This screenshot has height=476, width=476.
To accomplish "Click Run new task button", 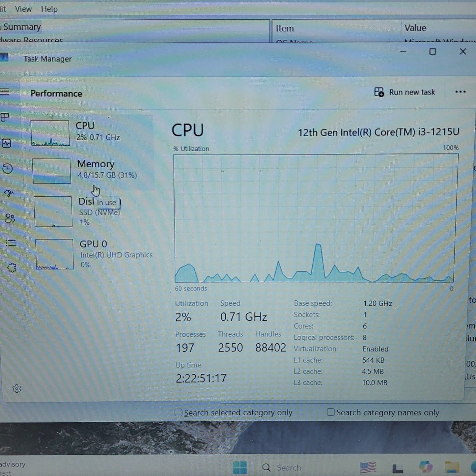I will pos(405,92).
